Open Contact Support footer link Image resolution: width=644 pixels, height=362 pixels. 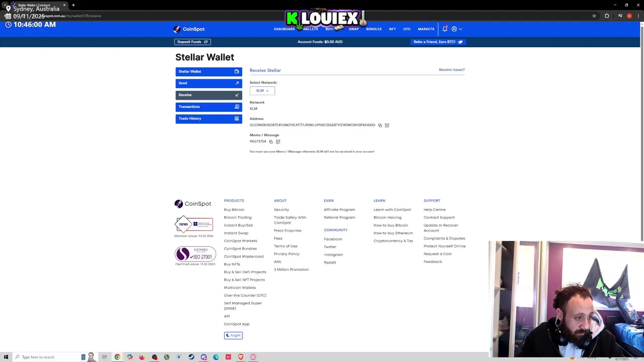(439, 218)
